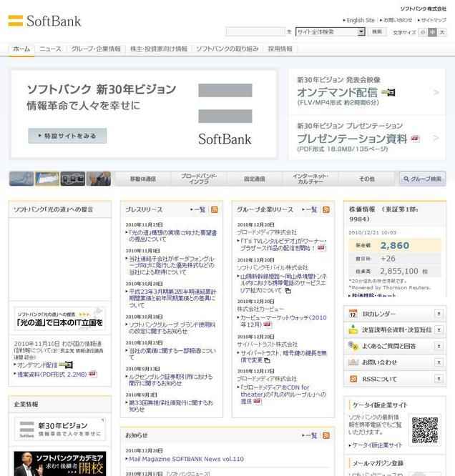
Task: Click the IR calendar icon
Action: point(353,314)
